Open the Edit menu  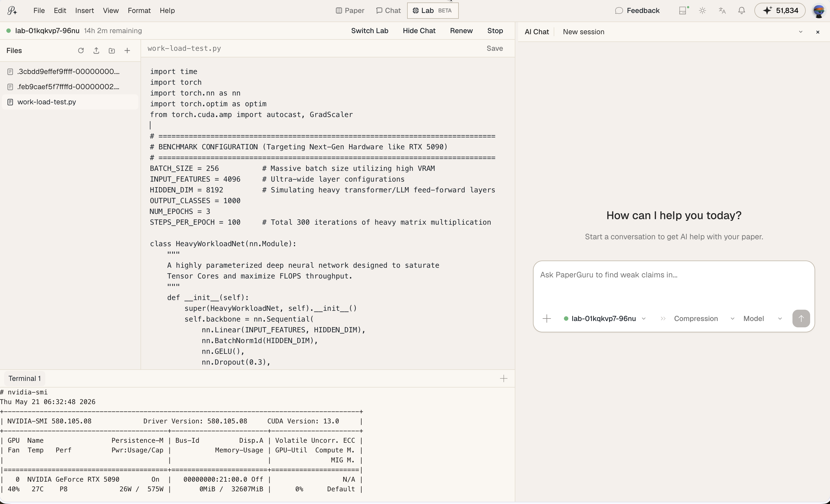coord(60,10)
